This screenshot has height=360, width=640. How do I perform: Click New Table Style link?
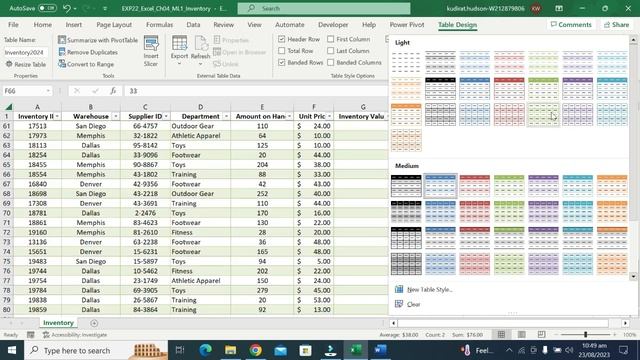pos(429,289)
